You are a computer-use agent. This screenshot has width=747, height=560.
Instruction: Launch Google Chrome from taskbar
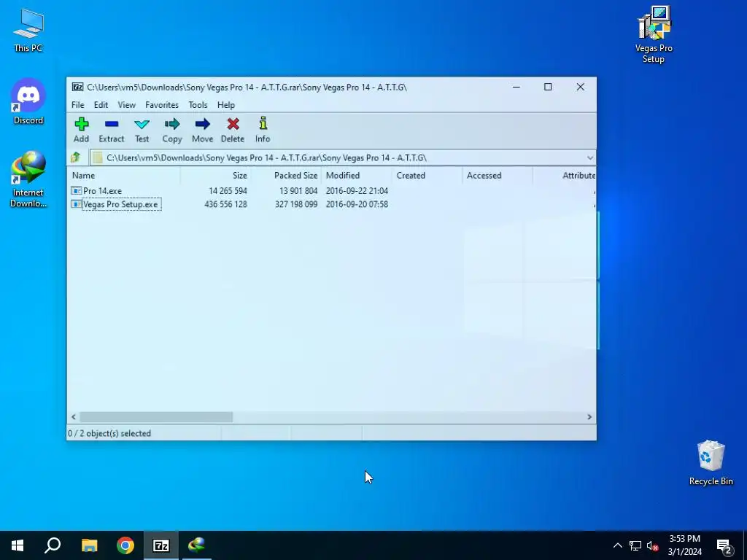click(x=125, y=545)
